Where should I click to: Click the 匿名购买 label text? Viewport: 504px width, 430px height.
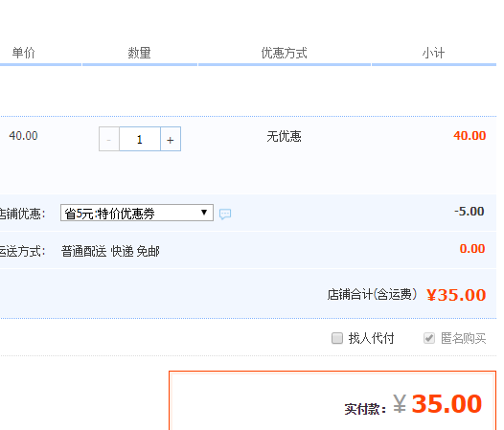pyautogui.click(x=463, y=338)
